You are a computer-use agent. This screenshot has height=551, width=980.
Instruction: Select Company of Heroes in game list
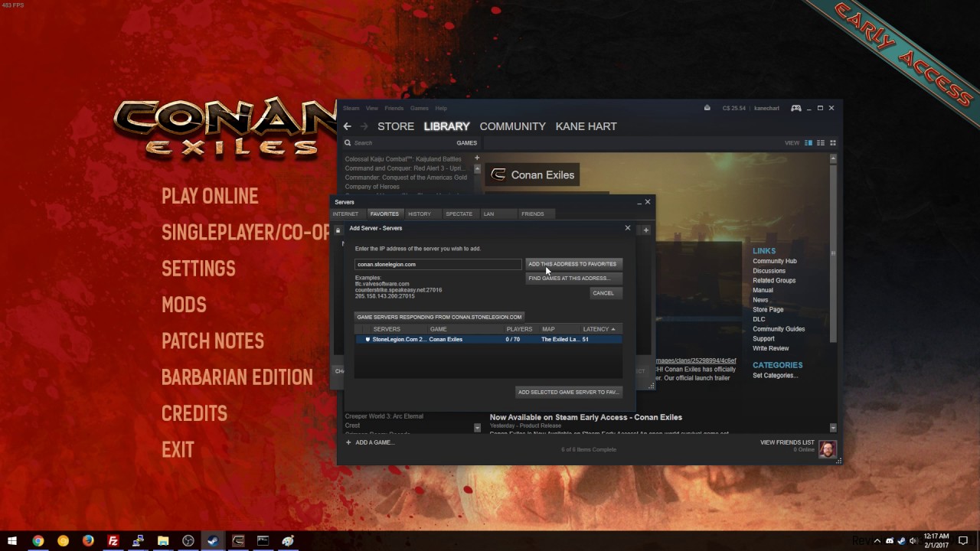pos(373,187)
